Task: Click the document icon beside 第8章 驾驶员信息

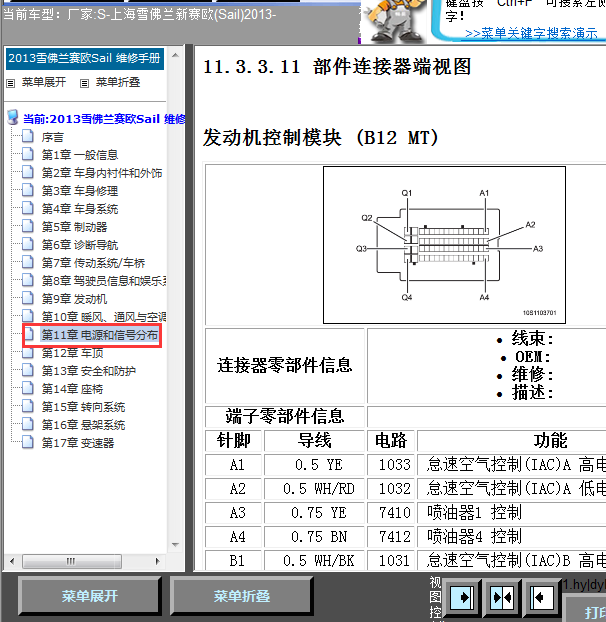Action: [x=28, y=280]
